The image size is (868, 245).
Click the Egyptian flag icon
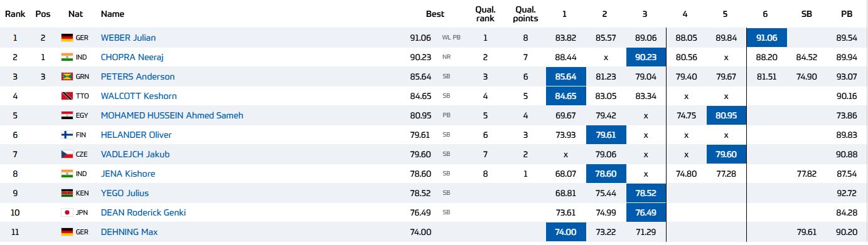[67, 115]
